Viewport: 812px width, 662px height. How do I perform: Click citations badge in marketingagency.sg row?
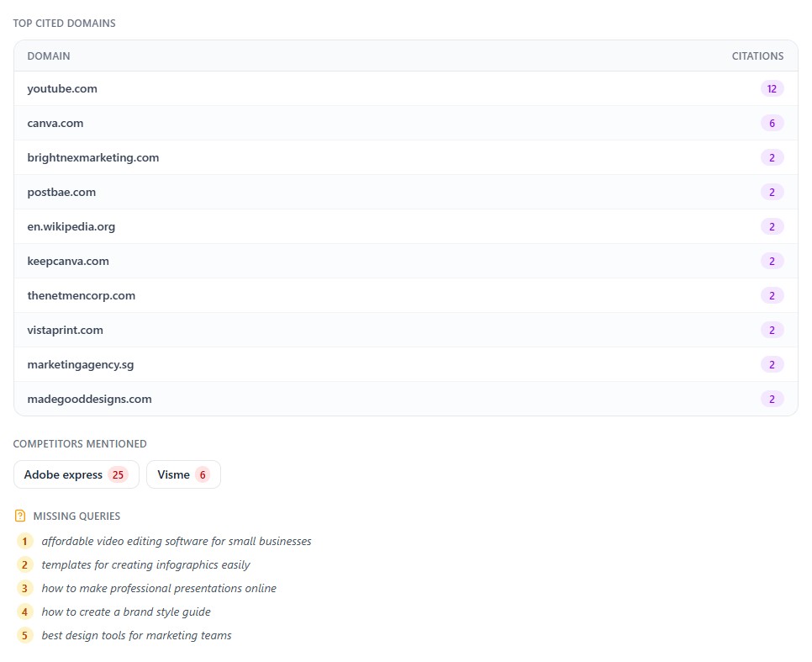click(772, 364)
